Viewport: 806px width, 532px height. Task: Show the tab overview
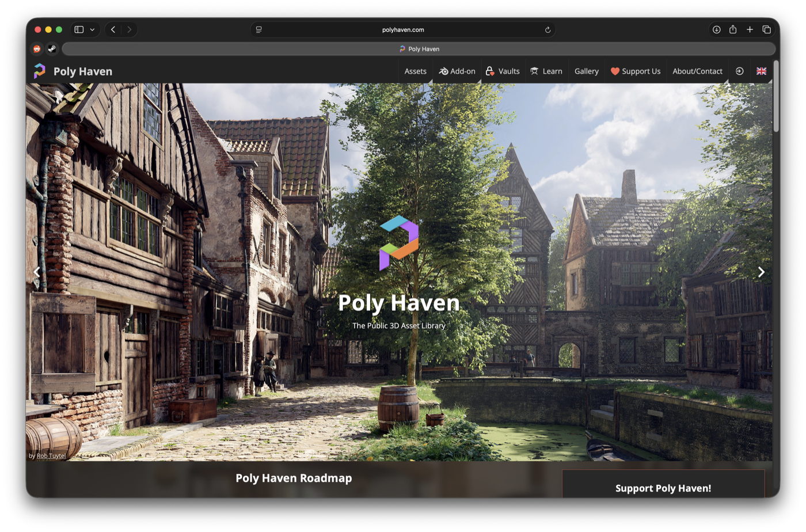[x=766, y=29]
